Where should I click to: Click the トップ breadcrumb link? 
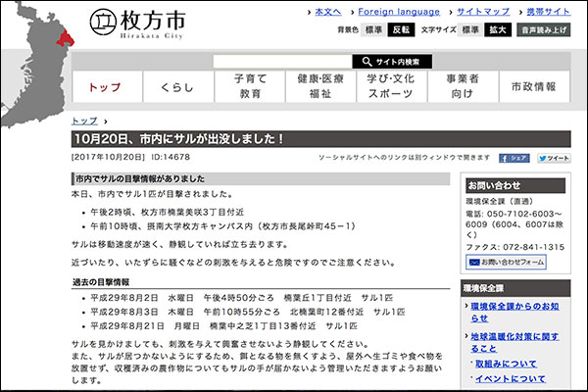coord(84,120)
